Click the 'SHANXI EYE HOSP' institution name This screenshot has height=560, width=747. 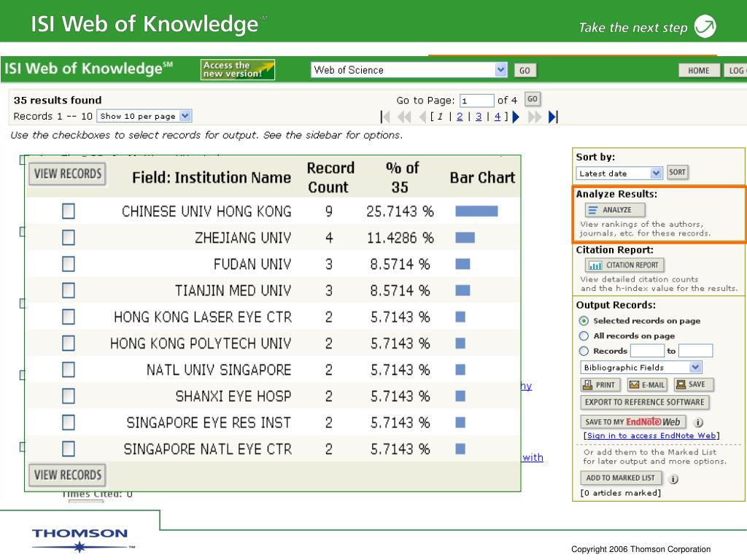point(233,396)
